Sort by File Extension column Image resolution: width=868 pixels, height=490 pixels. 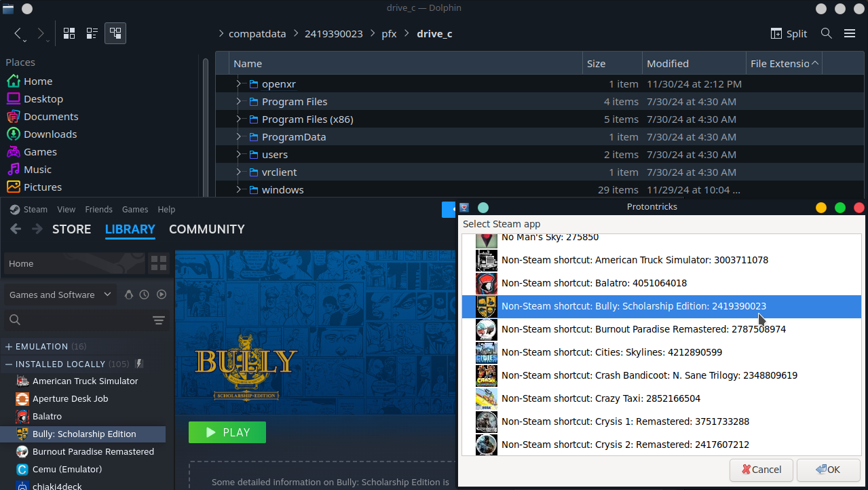click(x=783, y=63)
